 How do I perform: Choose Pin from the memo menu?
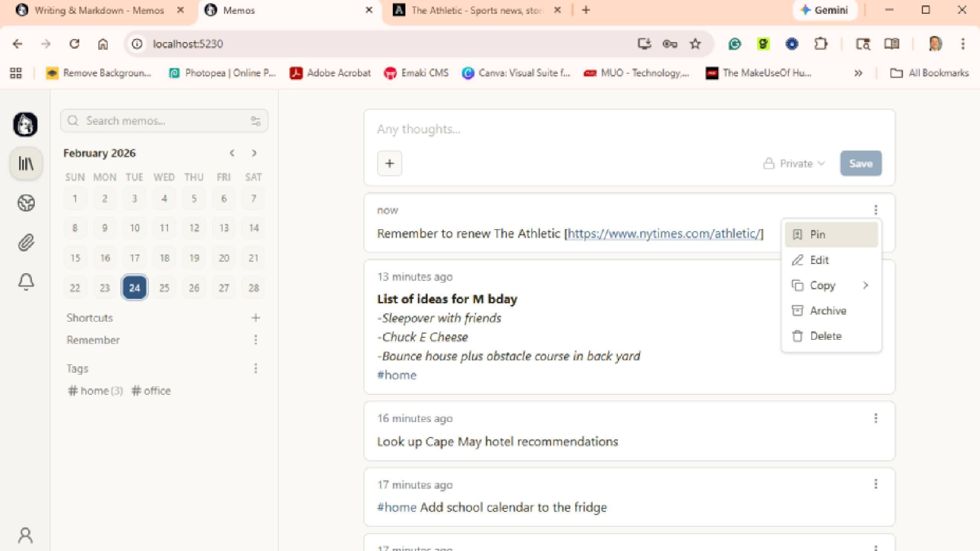[x=831, y=235]
